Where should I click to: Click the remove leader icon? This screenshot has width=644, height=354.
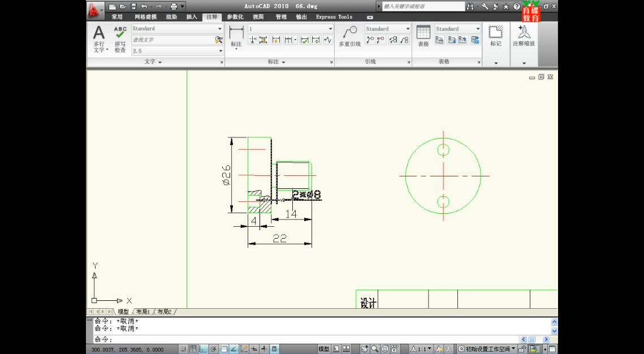click(381, 40)
